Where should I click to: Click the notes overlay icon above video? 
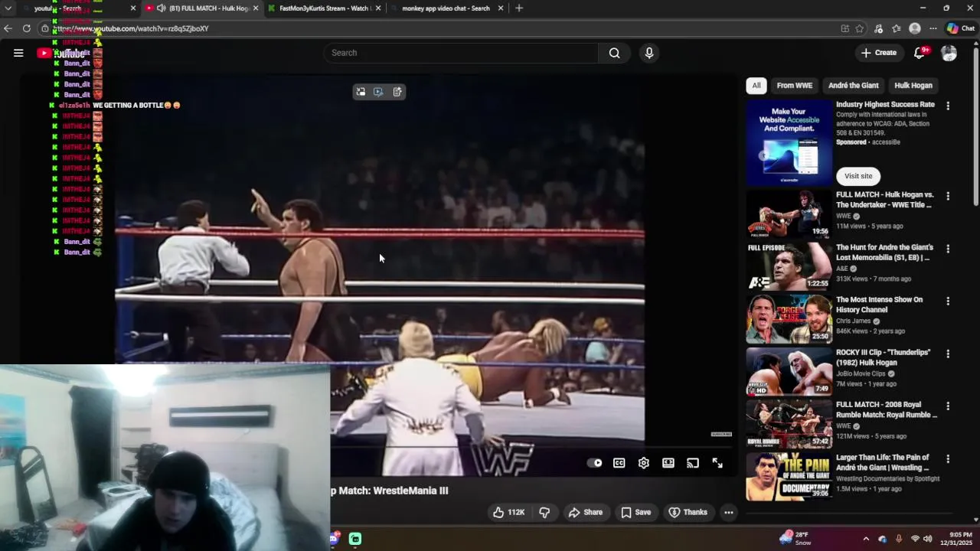click(397, 92)
